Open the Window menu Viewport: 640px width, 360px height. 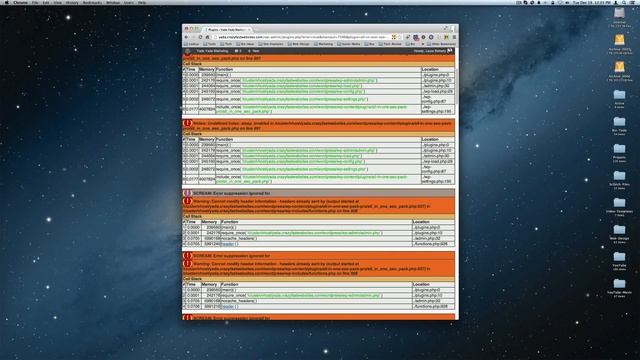click(x=113, y=2)
